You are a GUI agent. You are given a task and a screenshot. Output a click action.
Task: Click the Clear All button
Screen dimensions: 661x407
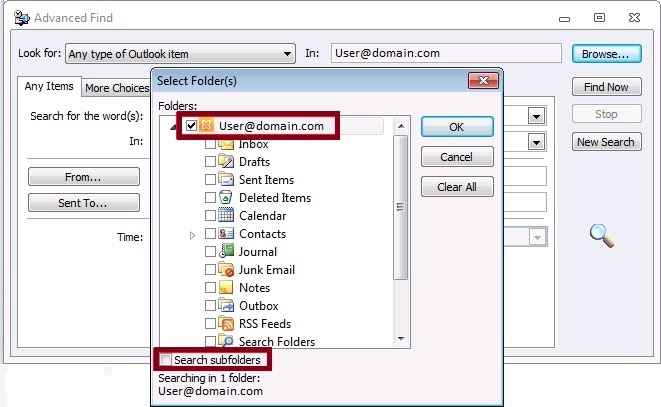pos(457,186)
